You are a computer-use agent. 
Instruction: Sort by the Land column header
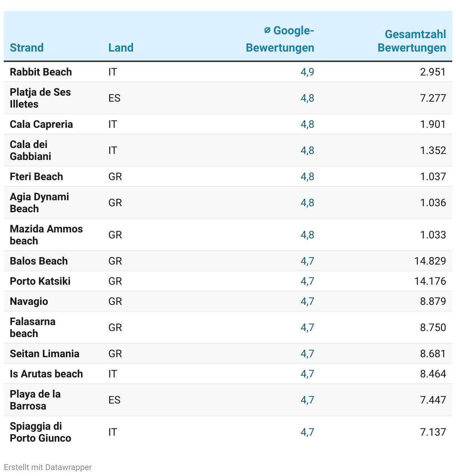pos(121,48)
